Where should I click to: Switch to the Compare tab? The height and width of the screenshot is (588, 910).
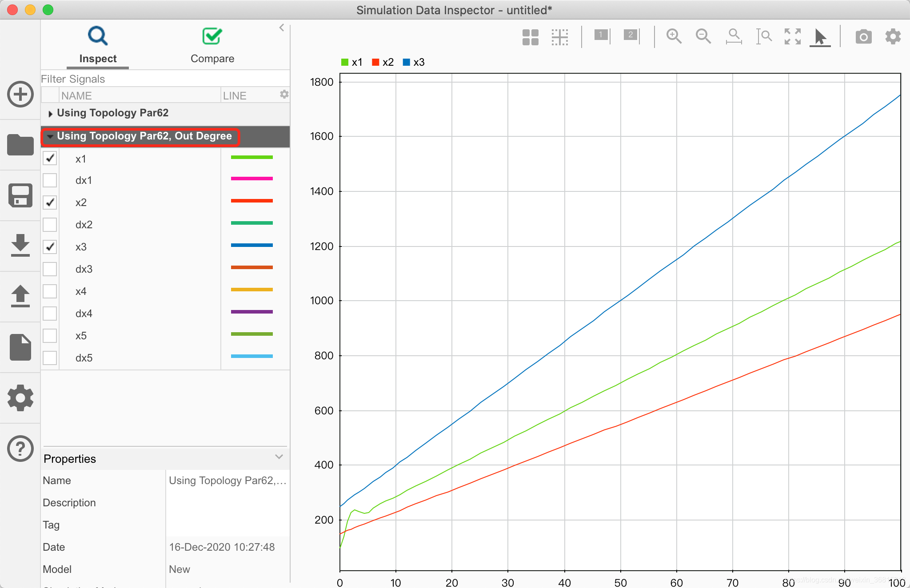(212, 45)
